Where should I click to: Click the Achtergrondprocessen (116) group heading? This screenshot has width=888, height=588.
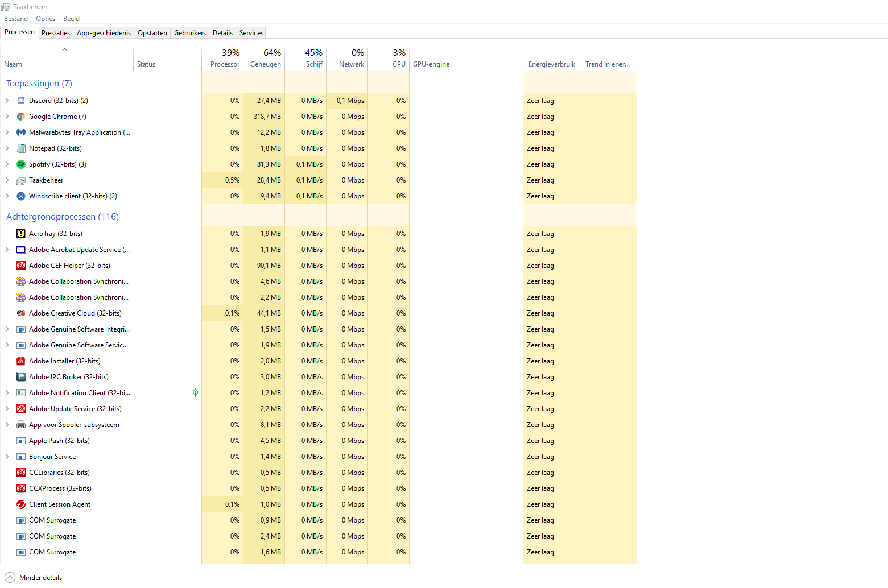click(x=63, y=217)
